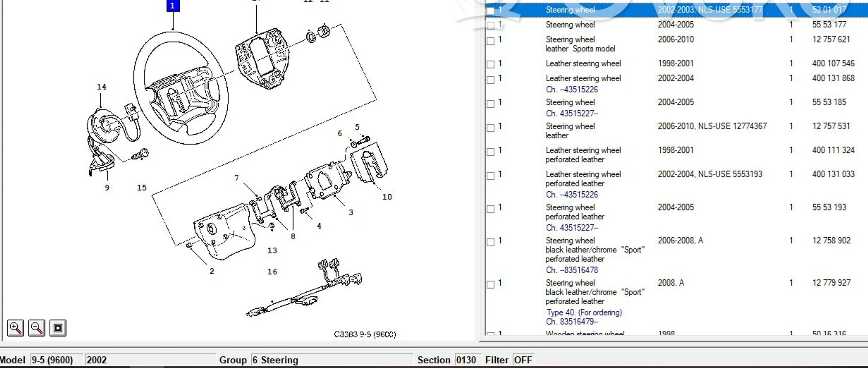Image resolution: width=868 pixels, height=368 pixels.
Task: Select the Leather steering wheel 1998-2001 row
Action: coord(583,63)
